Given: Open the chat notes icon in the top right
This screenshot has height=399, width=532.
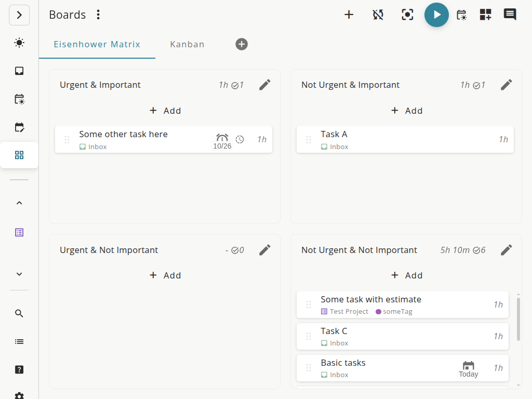Looking at the screenshot, I should pyautogui.click(x=510, y=15).
